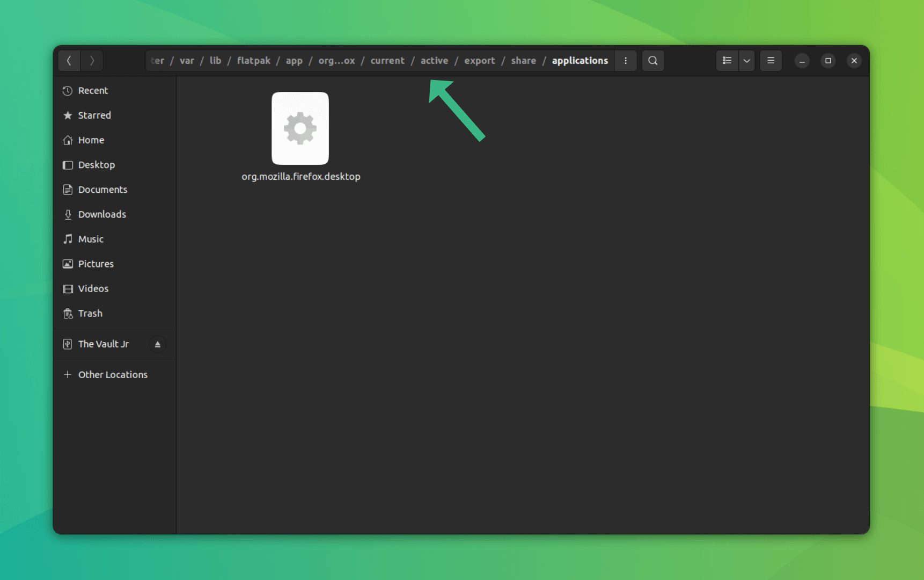Screen dimensions: 924x580
Task: Toggle the list view mode button
Action: (727, 60)
